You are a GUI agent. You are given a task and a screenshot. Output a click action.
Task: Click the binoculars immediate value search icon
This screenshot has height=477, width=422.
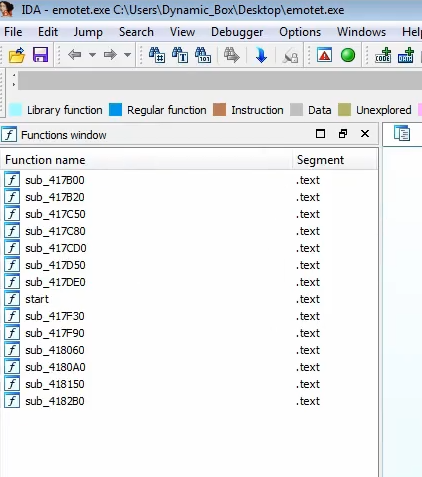click(156, 55)
